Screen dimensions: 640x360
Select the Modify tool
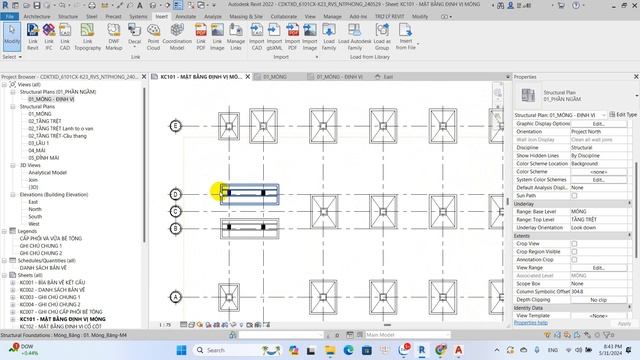coord(12,37)
